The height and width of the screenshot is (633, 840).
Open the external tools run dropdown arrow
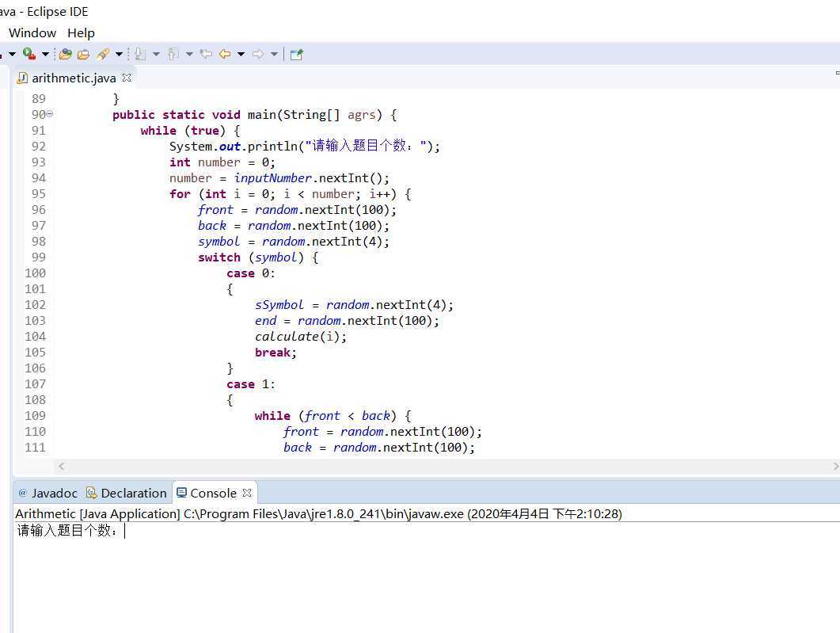click(x=45, y=54)
